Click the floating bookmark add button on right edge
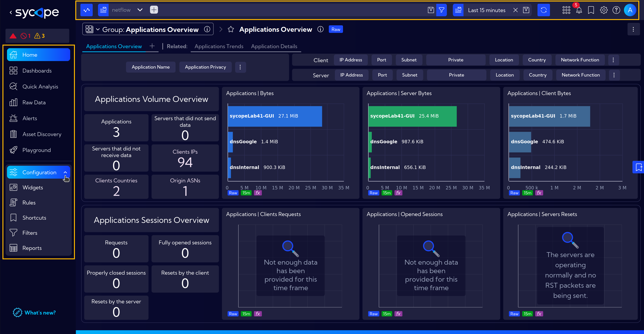This screenshot has height=334, width=644. coord(639,167)
